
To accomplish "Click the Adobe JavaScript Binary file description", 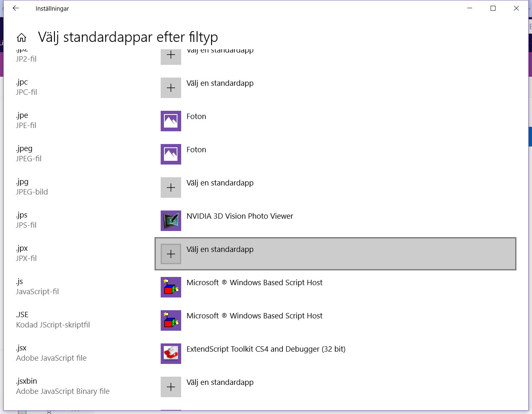I will point(63,391).
